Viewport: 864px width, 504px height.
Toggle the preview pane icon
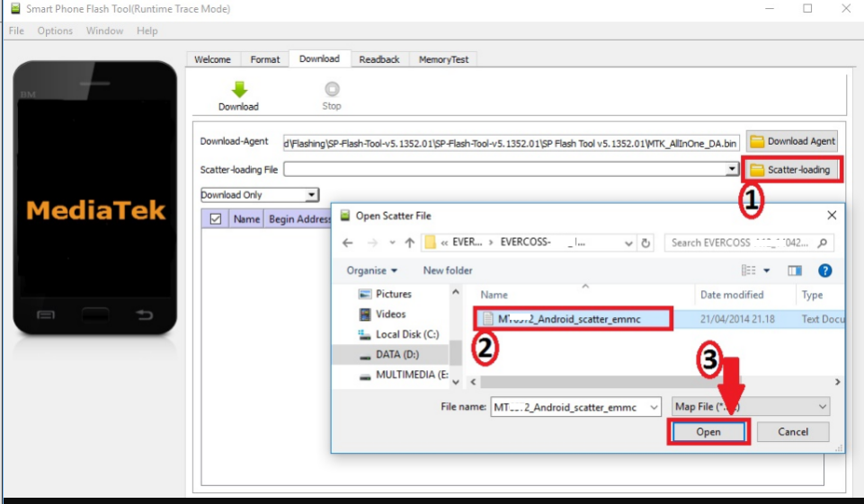[795, 270]
